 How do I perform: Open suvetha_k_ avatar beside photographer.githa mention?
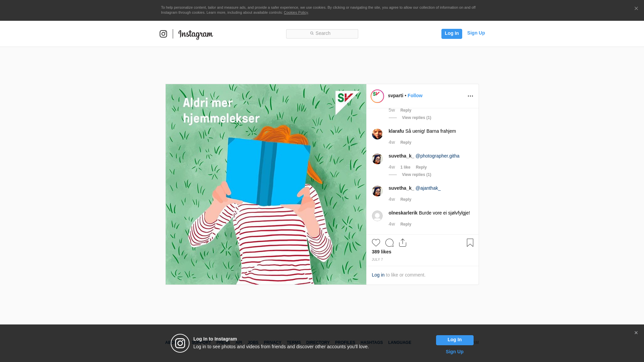(x=377, y=159)
